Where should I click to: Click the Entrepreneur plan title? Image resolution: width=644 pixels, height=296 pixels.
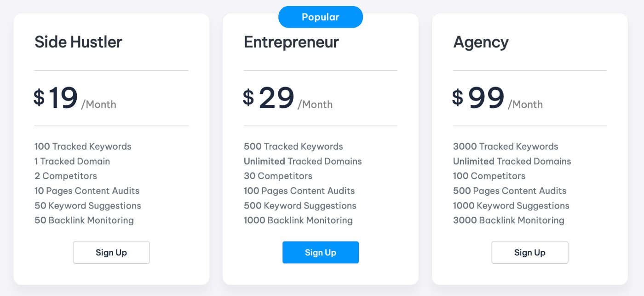pyautogui.click(x=291, y=42)
